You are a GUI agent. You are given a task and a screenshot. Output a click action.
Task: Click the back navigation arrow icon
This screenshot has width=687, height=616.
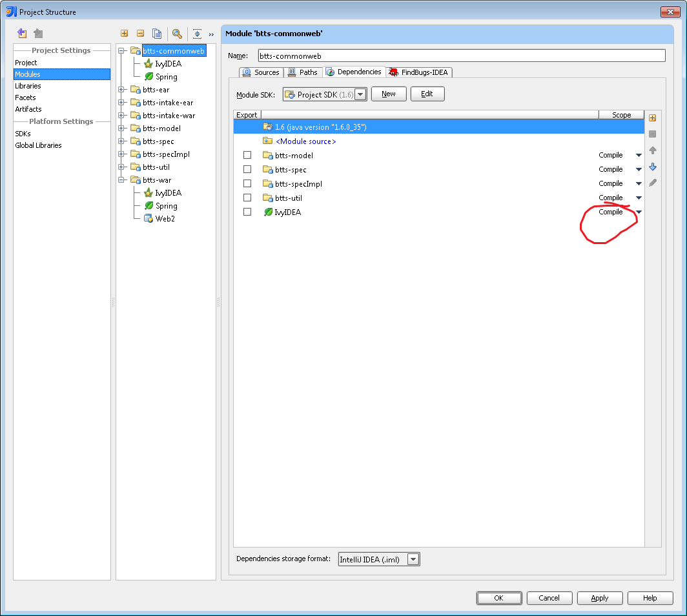(x=22, y=34)
